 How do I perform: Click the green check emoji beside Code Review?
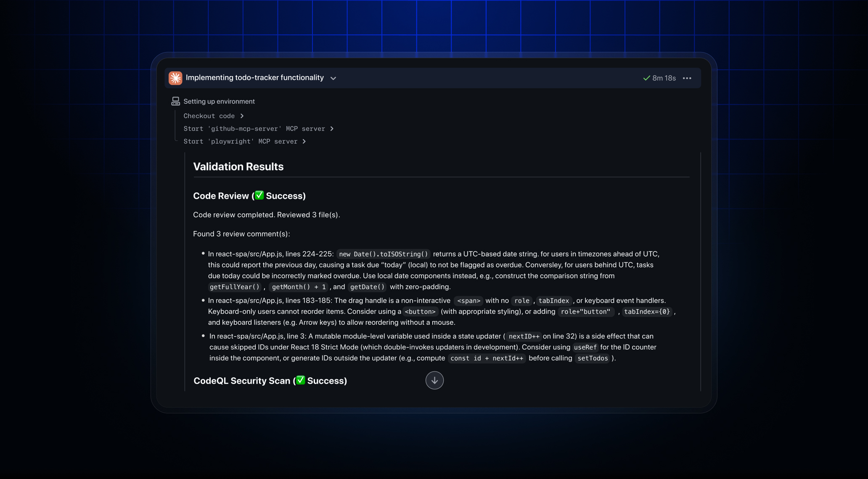259,195
